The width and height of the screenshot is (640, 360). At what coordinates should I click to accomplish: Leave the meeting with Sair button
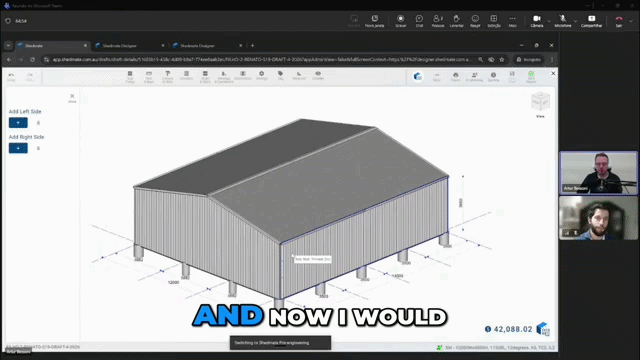(619, 21)
